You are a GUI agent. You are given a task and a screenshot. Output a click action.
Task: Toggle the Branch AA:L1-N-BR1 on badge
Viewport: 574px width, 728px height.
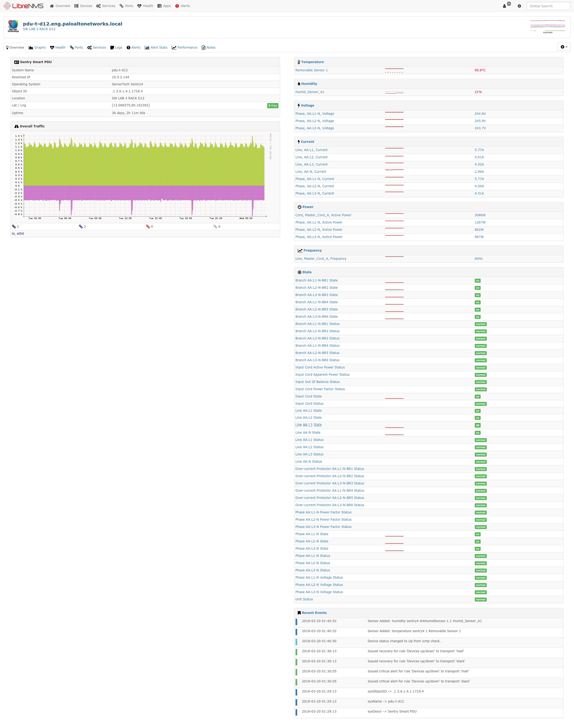pyautogui.click(x=478, y=280)
